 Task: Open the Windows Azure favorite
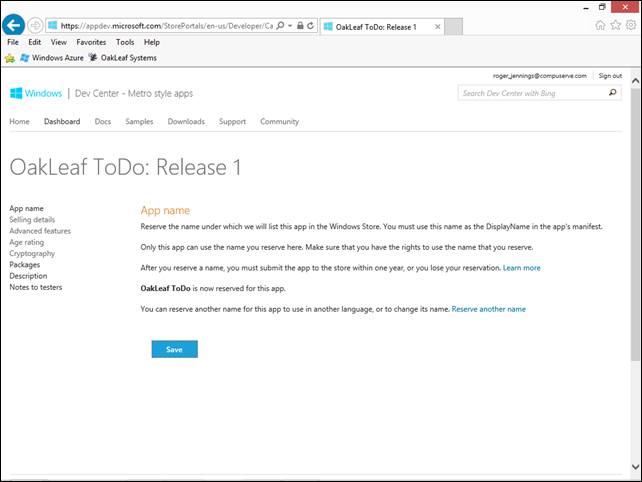52,58
